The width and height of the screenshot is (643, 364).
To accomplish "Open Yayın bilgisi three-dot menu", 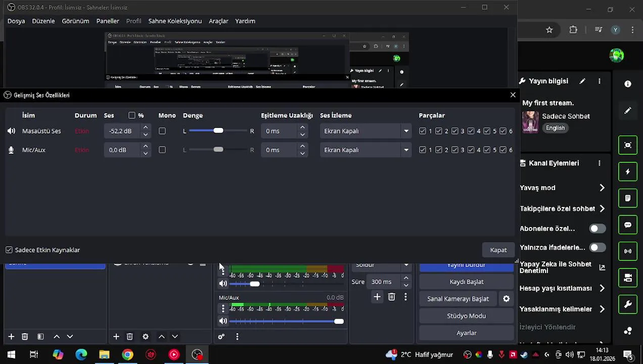I will tap(600, 81).
